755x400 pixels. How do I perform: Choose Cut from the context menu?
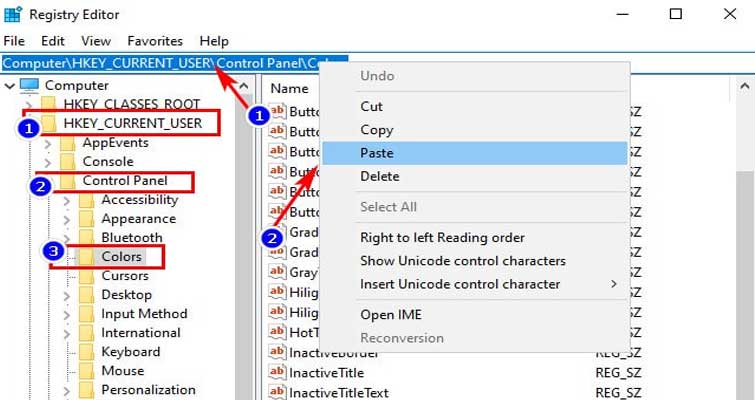tap(474, 106)
